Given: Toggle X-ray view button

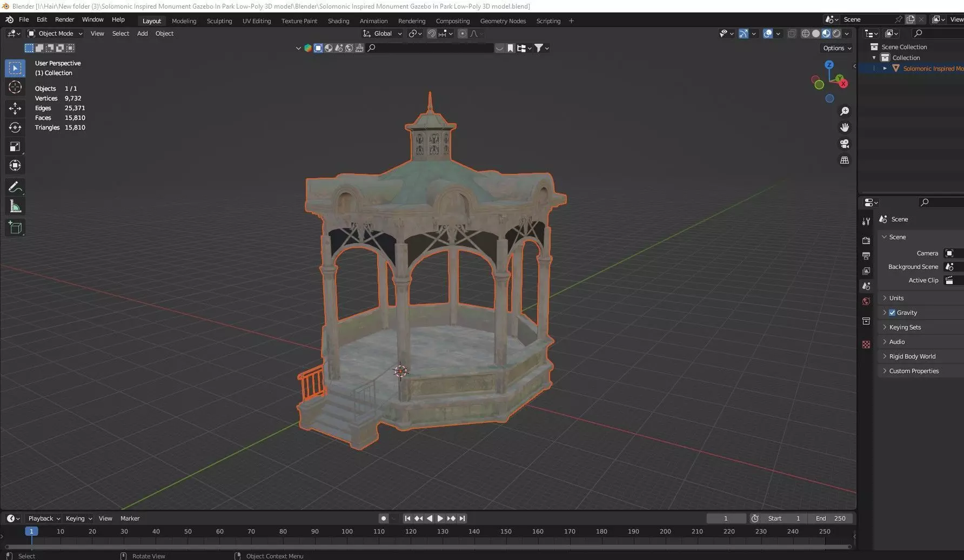Looking at the screenshot, I should tap(792, 33).
